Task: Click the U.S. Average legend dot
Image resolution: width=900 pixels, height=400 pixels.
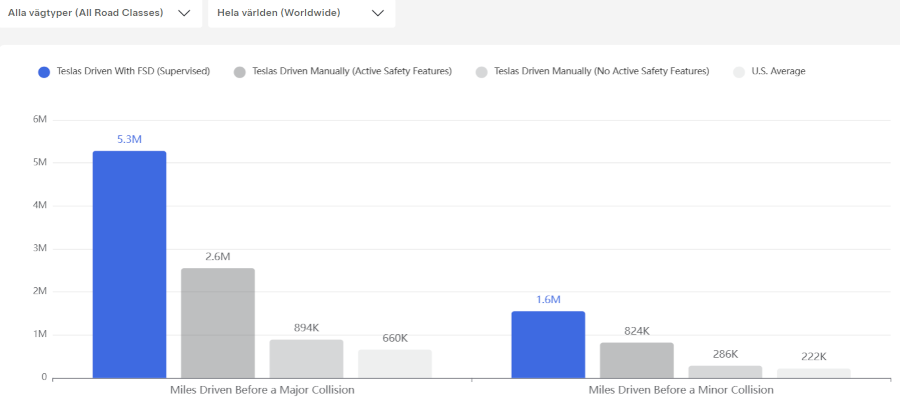Action: (739, 72)
